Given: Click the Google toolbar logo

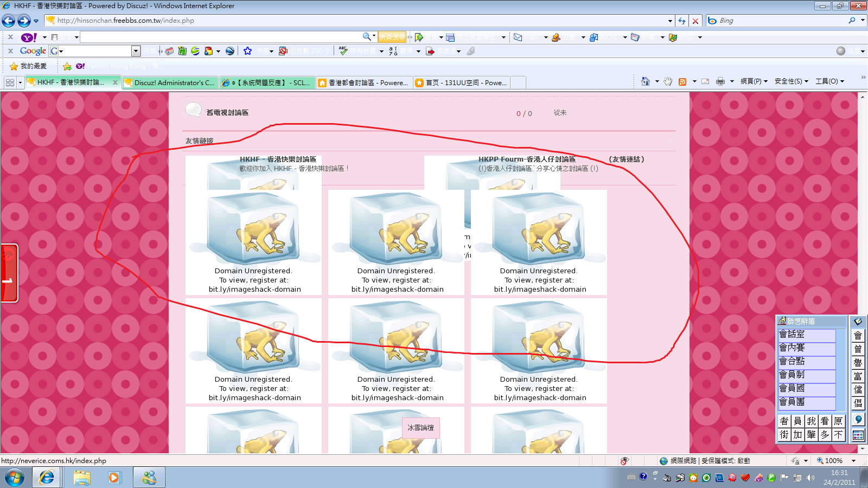Looking at the screenshot, I should [33, 51].
